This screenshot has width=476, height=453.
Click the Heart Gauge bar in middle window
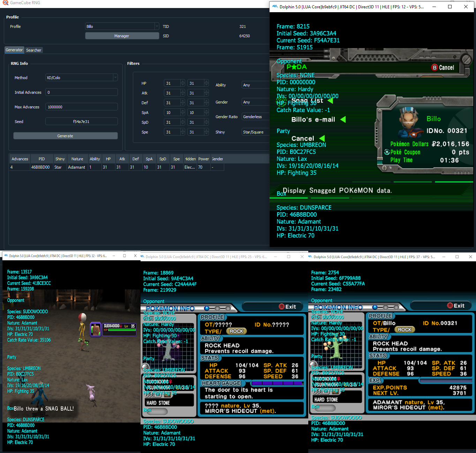coord(277,383)
